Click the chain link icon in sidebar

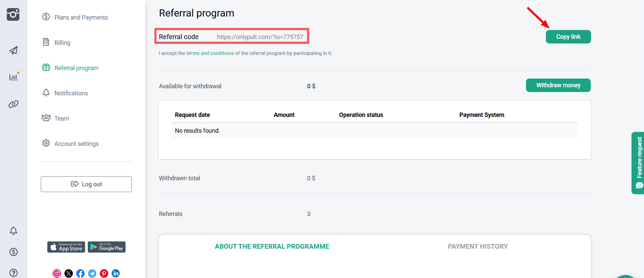tap(13, 104)
